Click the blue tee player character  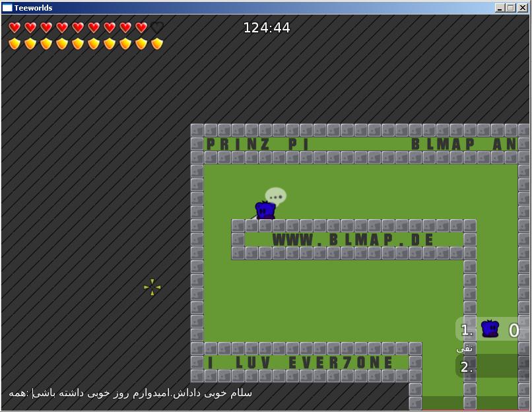[265, 210]
